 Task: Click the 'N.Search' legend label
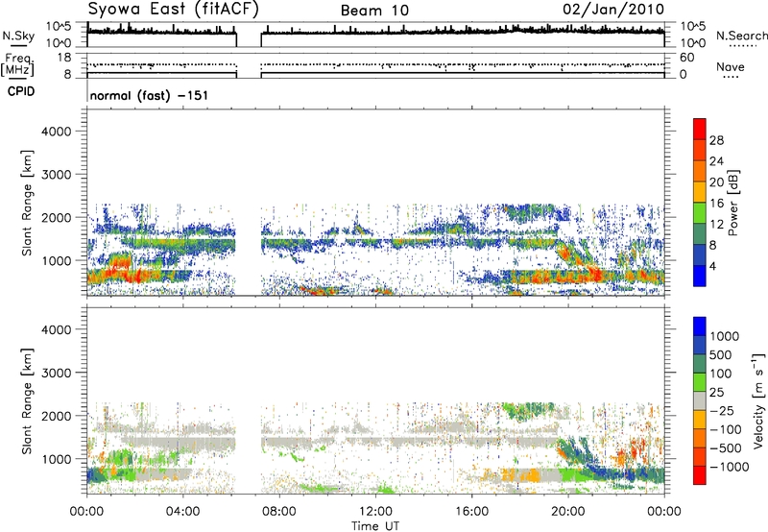741,36
